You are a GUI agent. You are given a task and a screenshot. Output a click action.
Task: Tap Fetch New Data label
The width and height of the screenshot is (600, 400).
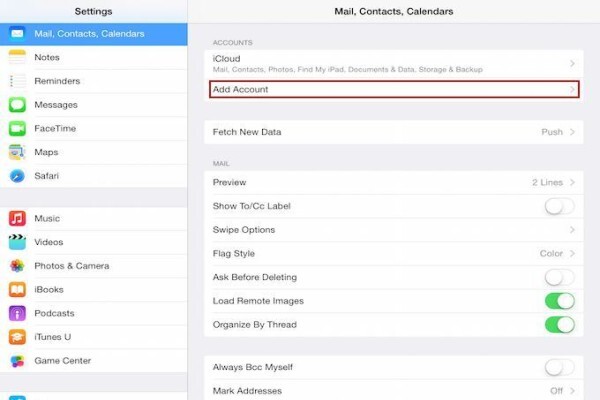pyautogui.click(x=247, y=132)
